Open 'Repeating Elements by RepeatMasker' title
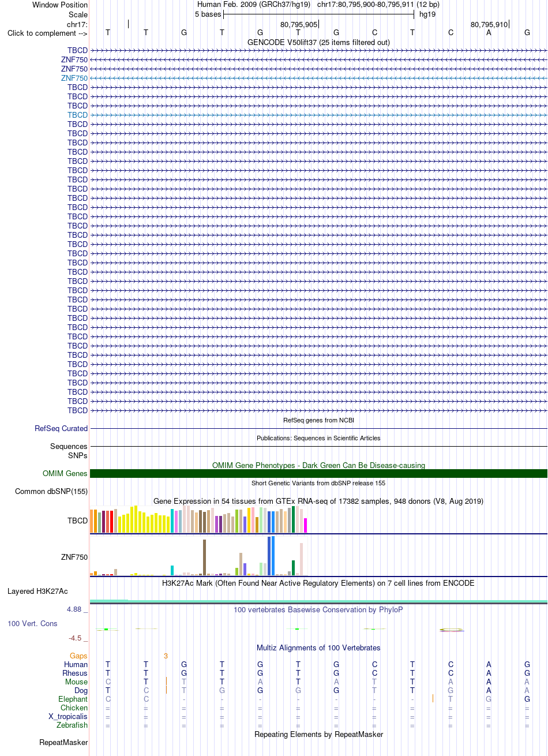This screenshot has height=756, width=548. (318, 735)
